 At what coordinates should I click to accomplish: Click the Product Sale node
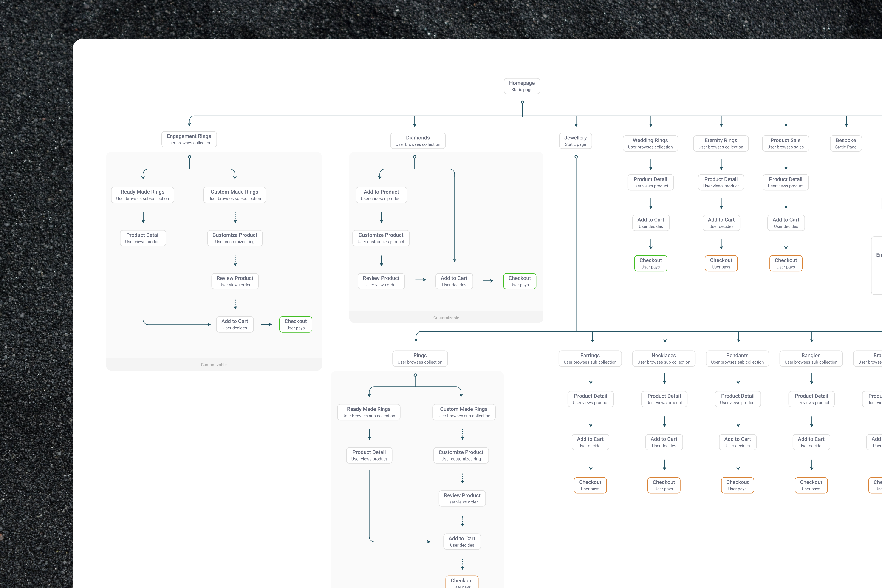tap(785, 143)
